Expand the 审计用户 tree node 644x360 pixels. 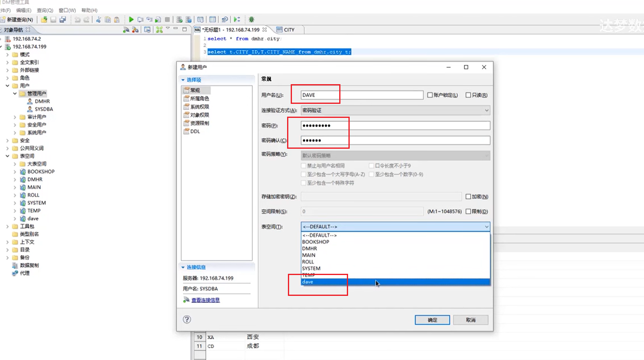click(15, 117)
